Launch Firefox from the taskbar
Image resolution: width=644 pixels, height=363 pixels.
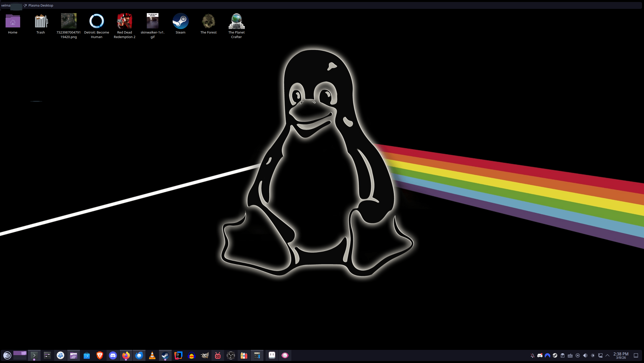click(126, 355)
